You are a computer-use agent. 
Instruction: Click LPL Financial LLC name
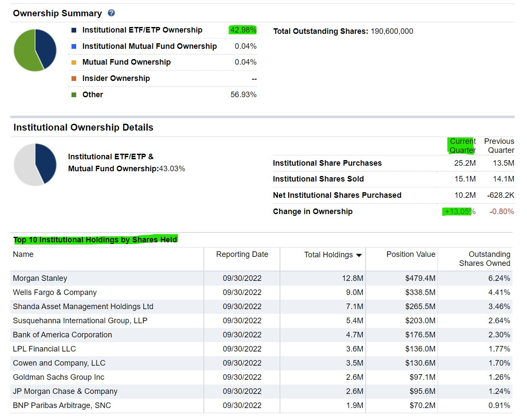click(x=44, y=349)
